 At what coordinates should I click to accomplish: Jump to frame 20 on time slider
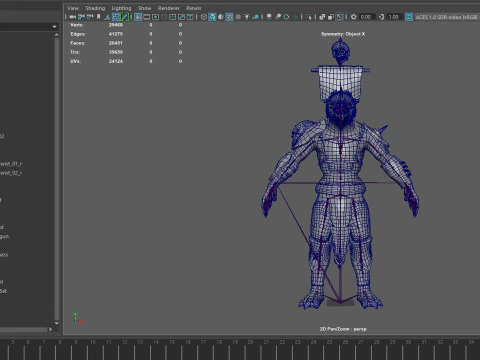tap(250, 342)
